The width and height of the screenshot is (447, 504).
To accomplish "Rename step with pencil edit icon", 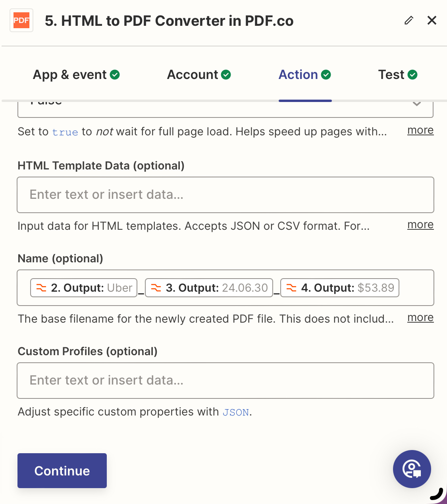I will pyautogui.click(x=409, y=20).
